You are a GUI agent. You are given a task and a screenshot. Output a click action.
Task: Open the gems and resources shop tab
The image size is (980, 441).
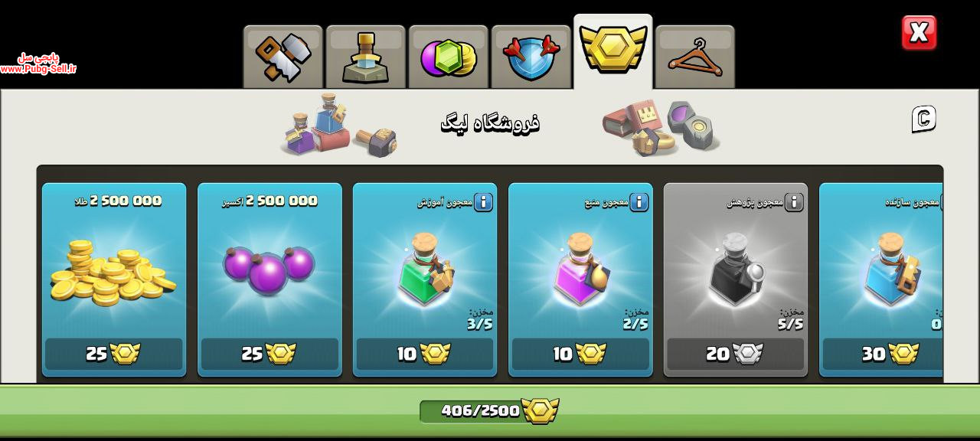coord(448,57)
